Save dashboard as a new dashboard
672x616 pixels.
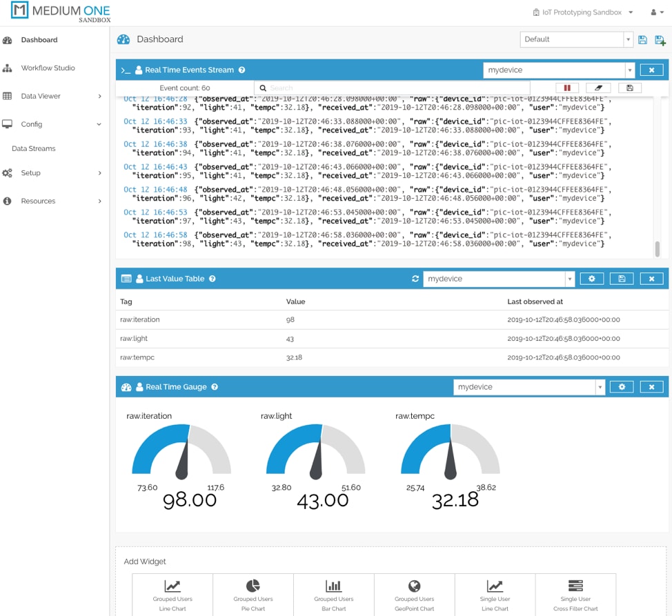click(x=660, y=39)
